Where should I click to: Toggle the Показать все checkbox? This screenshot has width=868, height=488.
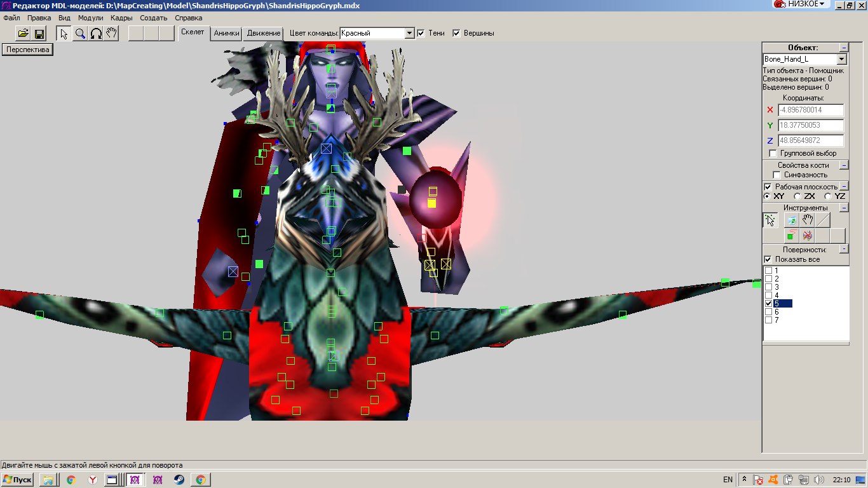[x=768, y=259]
